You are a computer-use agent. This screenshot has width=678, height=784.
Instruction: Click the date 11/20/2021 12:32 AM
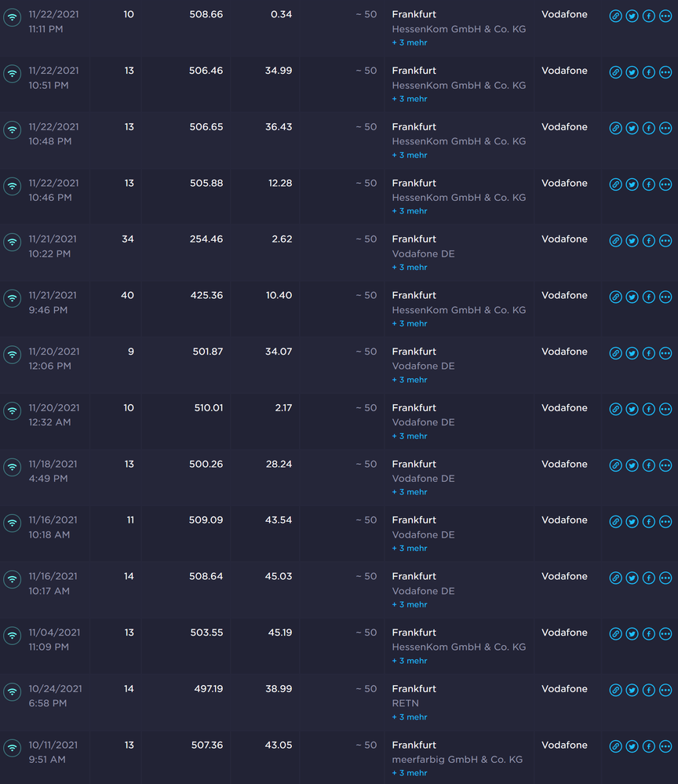[x=53, y=415]
